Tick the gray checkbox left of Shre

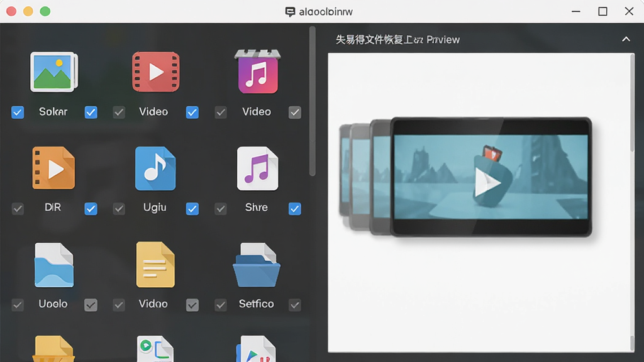[x=221, y=209]
